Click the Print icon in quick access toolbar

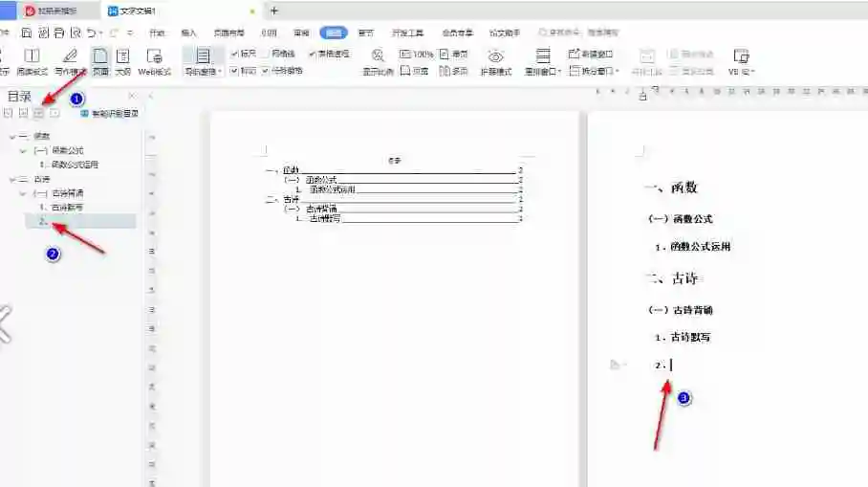pyautogui.click(x=59, y=33)
